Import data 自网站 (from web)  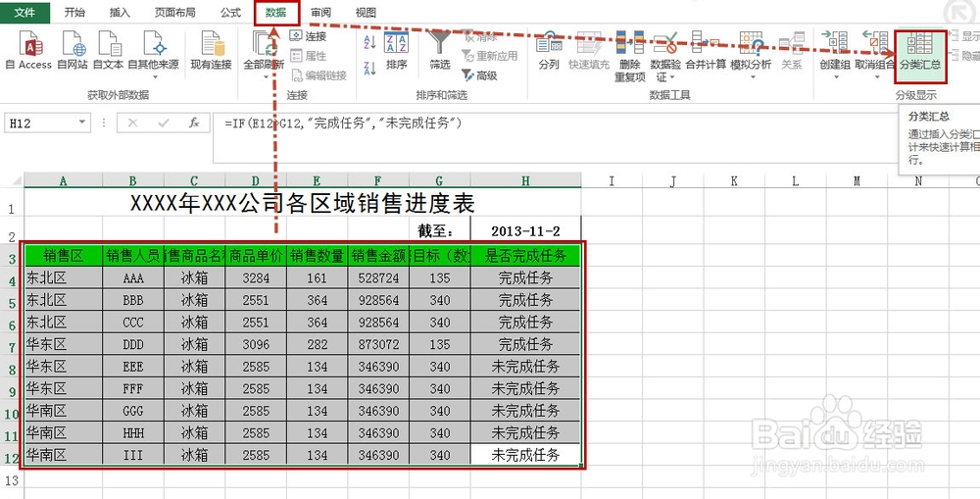[x=73, y=51]
